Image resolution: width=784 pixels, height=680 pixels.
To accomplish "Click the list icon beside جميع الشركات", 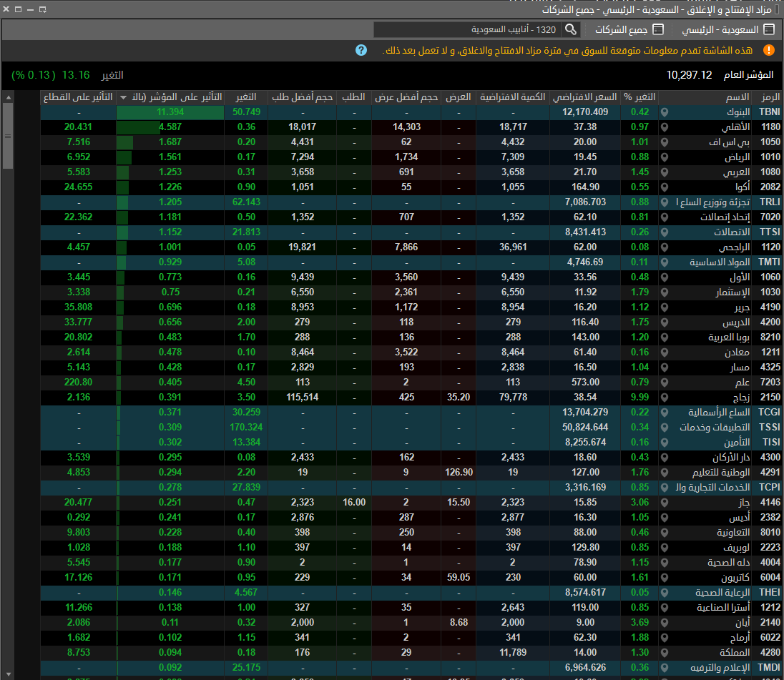I will click(x=659, y=29).
